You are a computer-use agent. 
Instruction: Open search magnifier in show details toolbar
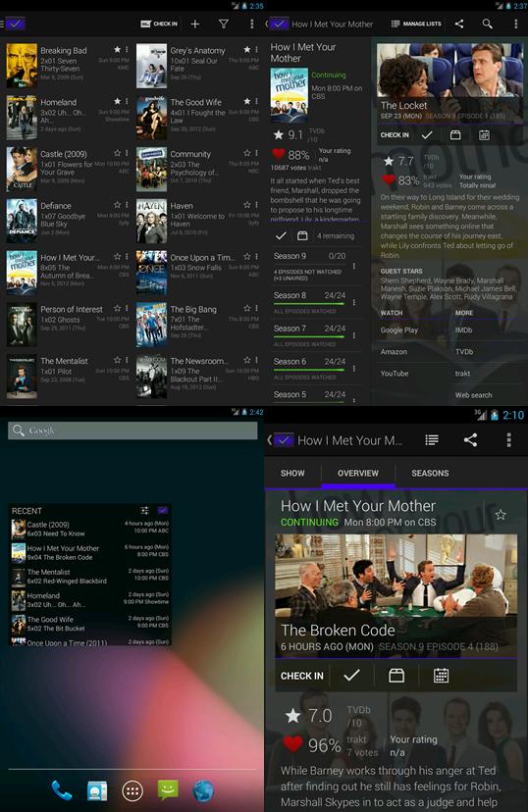pyautogui.click(x=487, y=24)
